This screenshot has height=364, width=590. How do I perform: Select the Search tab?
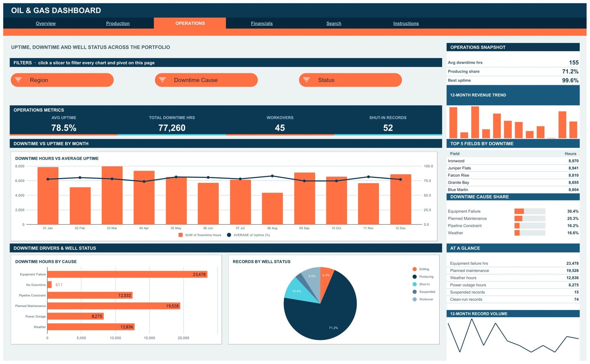(334, 23)
